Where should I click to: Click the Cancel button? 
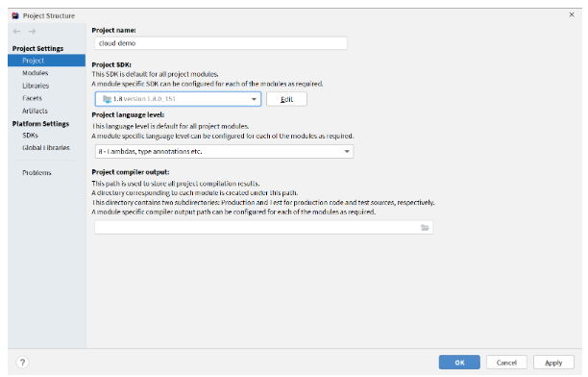pyautogui.click(x=506, y=363)
